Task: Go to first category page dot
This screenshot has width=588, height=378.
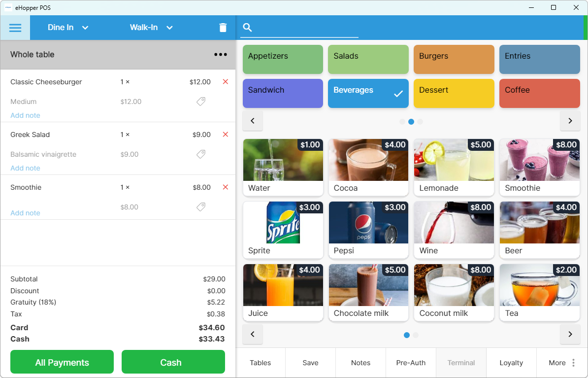Action: (x=402, y=122)
